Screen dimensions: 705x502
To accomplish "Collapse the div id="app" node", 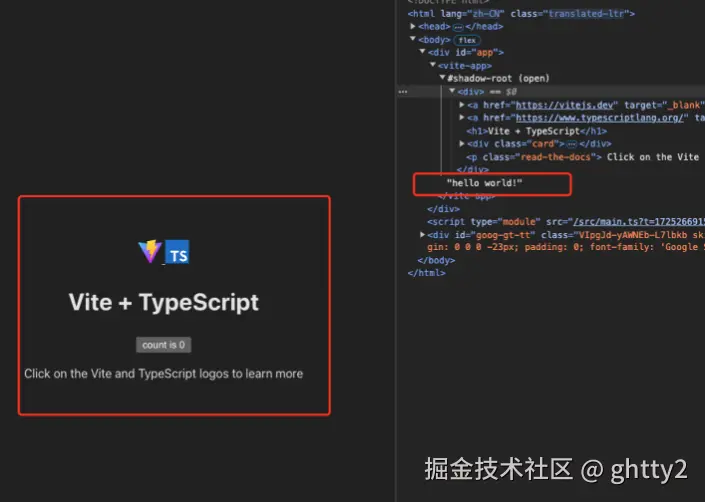I will [422, 52].
